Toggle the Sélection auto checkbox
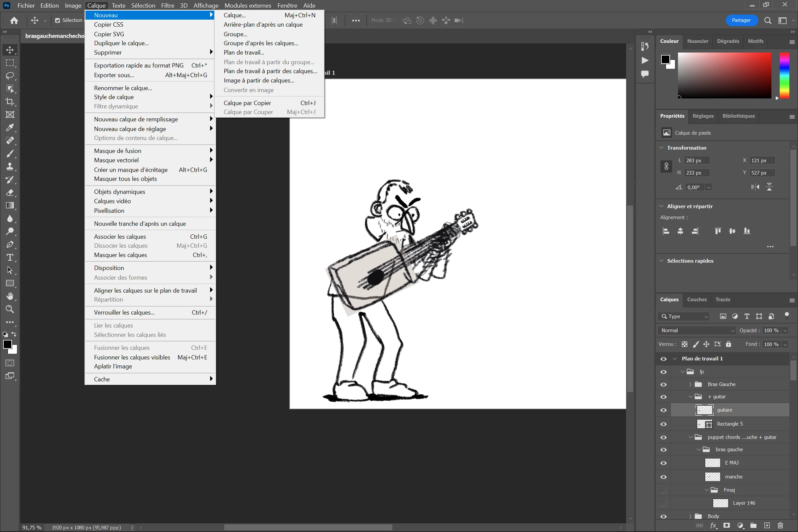Screen dimensions: 798x532 click(57, 20)
